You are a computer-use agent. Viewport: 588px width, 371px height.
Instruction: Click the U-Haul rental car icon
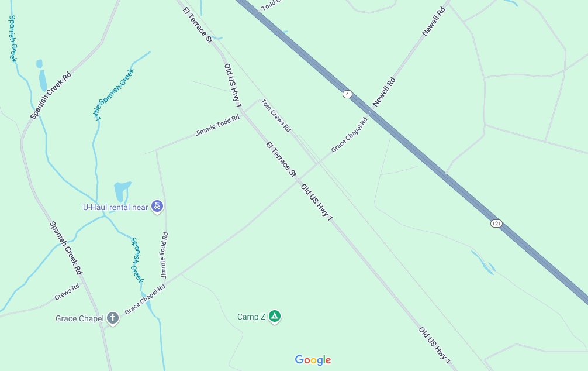[x=157, y=206]
